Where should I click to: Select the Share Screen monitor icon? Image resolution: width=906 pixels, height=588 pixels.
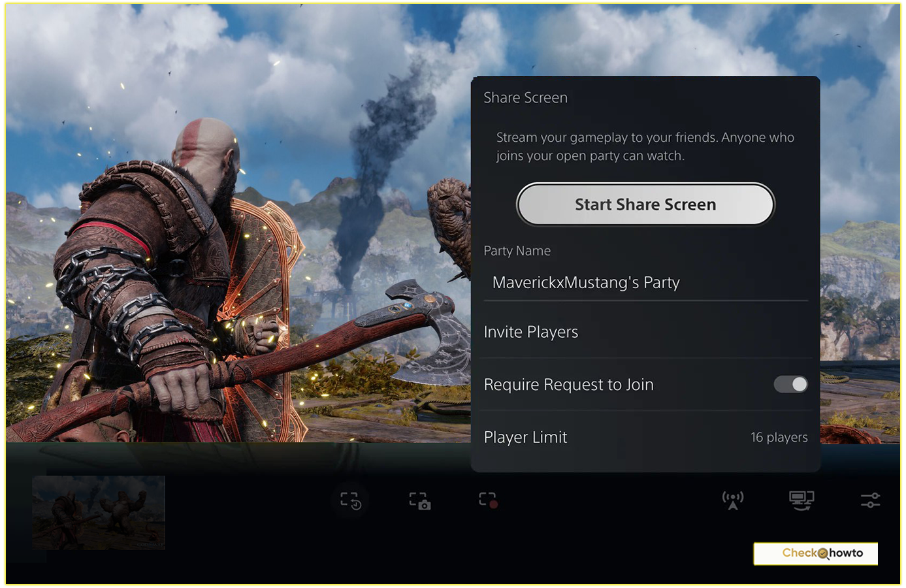[x=801, y=500]
